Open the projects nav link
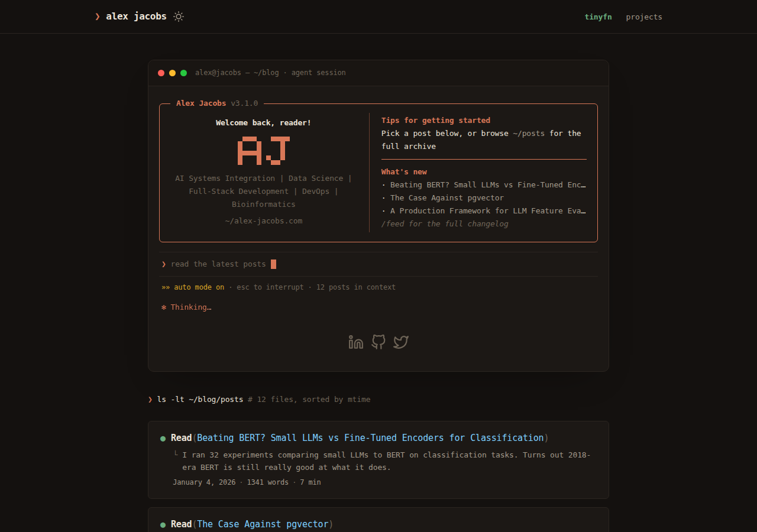The image size is (757, 532). pos(644,17)
